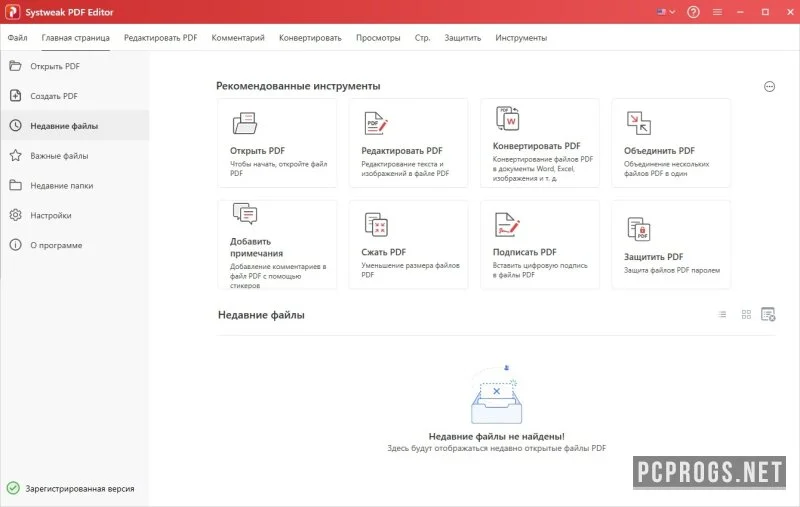Click the Защитить PDF lock icon
Image resolution: width=800 pixels, height=507 pixels.
coord(639,229)
